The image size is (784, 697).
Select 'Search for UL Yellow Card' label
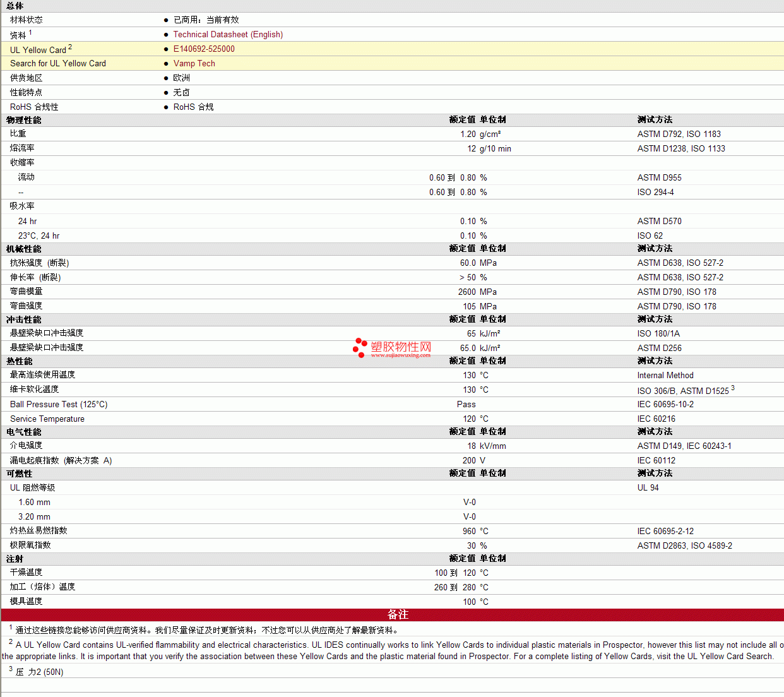point(58,64)
